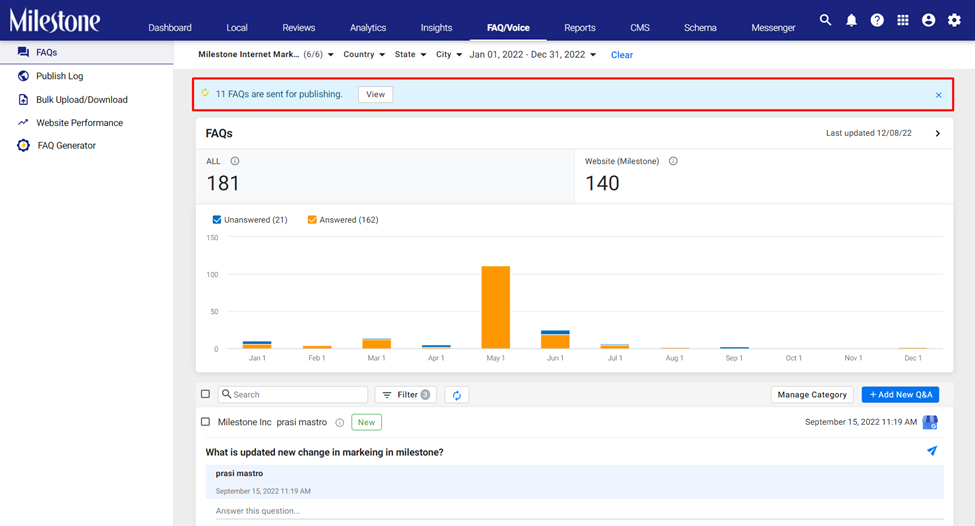Open Publish Log in the sidebar

click(x=59, y=76)
